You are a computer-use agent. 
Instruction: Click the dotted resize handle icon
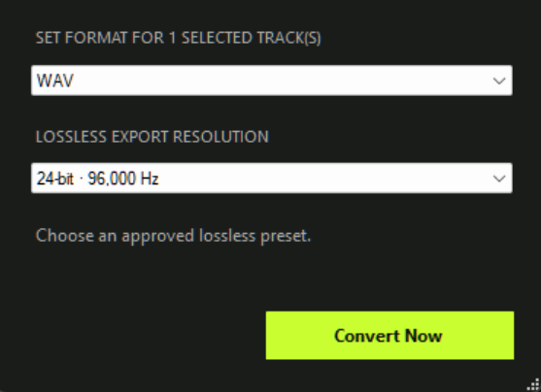[534, 385]
